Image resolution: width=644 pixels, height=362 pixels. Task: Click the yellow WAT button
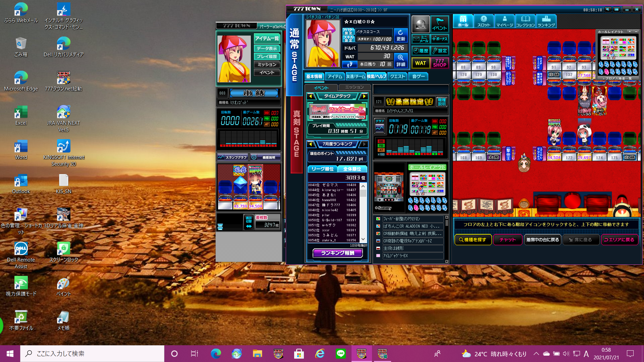coord(421,63)
